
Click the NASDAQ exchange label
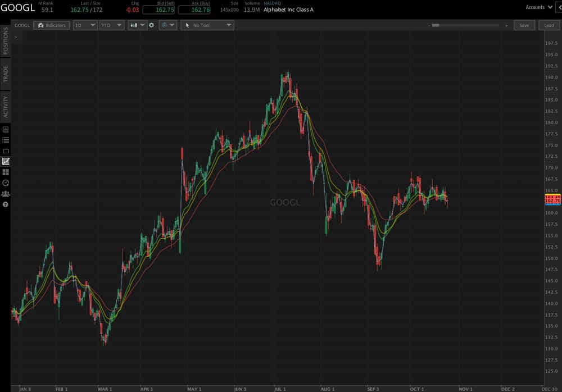pyautogui.click(x=273, y=3)
